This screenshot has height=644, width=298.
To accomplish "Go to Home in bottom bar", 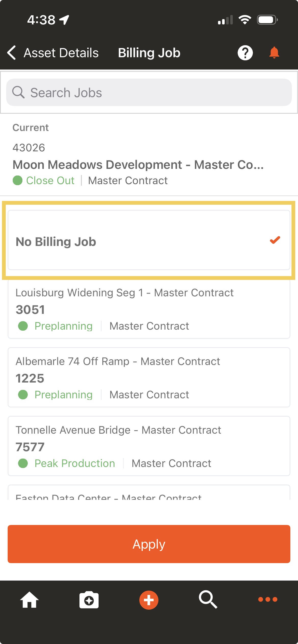I will click(x=29, y=600).
